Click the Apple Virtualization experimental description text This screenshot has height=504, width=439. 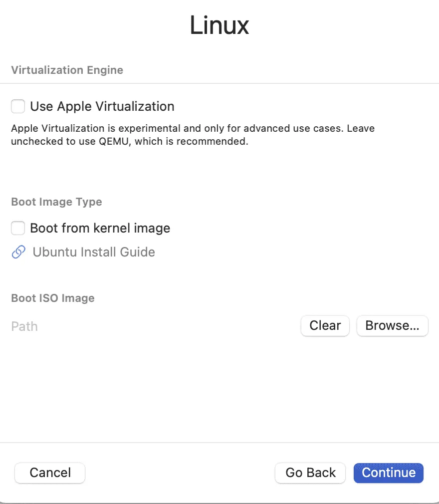pyautogui.click(x=193, y=135)
